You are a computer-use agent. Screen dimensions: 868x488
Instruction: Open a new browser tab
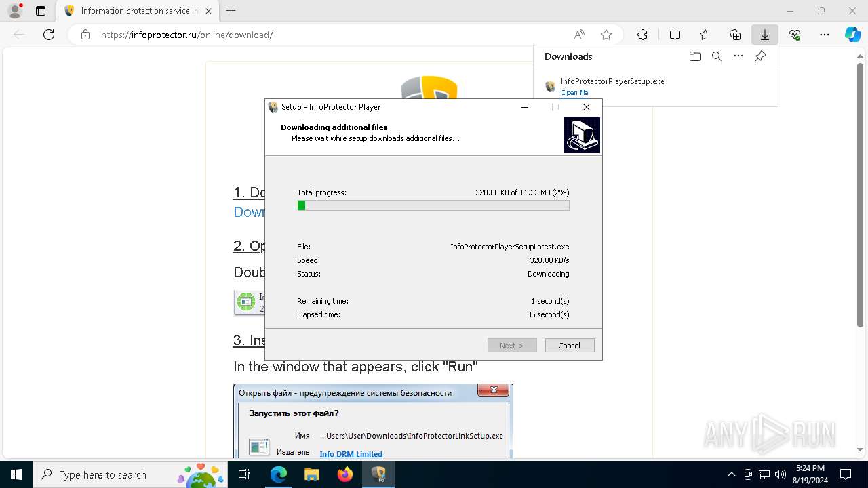[x=231, y=11]
